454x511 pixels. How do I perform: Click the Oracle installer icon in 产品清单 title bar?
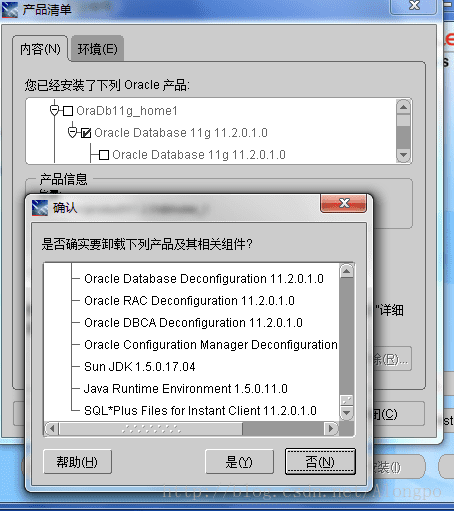point(10,10)
